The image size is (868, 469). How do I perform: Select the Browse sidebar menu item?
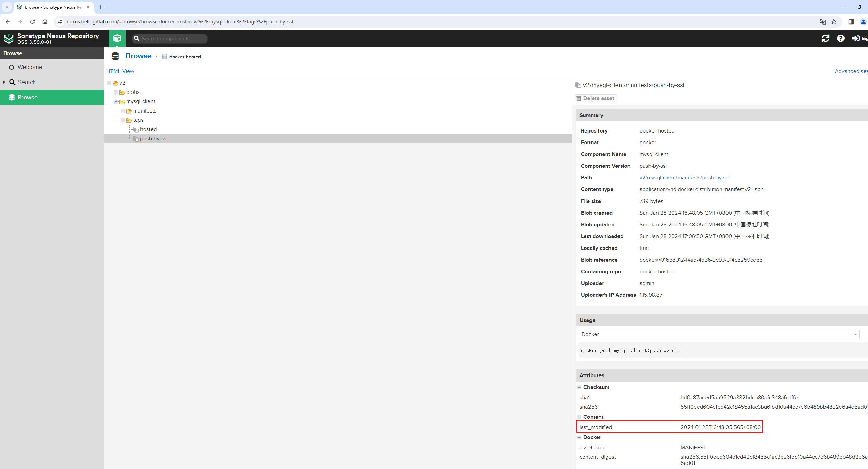(52, 97)
